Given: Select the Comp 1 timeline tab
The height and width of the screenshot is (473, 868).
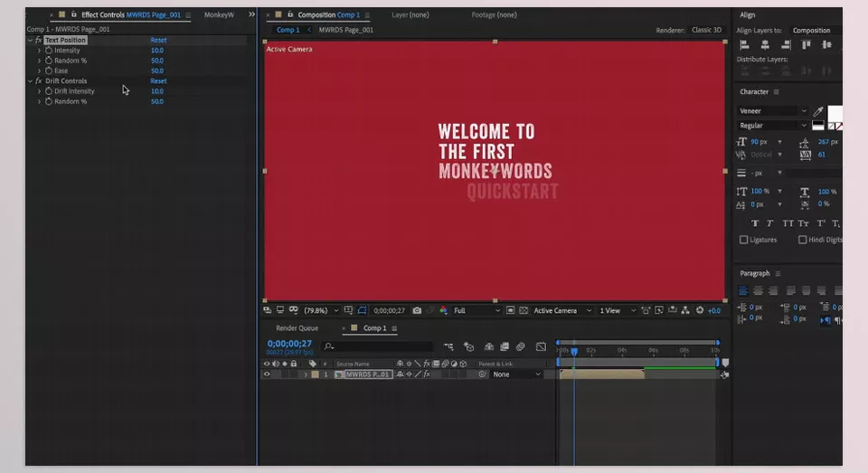Looking at the screenshot, I should 374,328.
